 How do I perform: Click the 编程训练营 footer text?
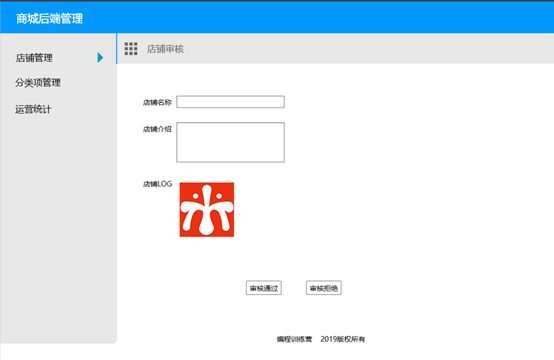point(294,339)
